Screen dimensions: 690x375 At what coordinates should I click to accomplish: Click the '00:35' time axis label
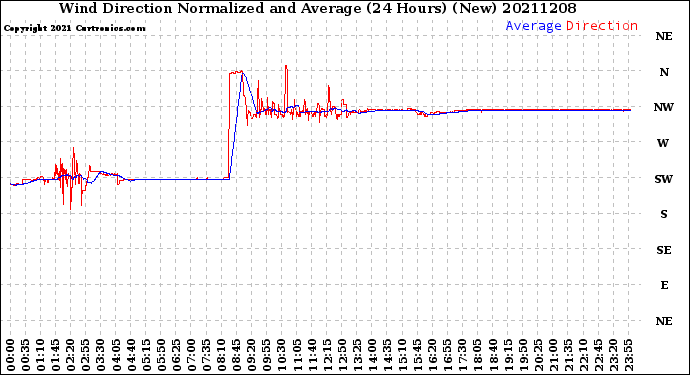pos(26,355)
